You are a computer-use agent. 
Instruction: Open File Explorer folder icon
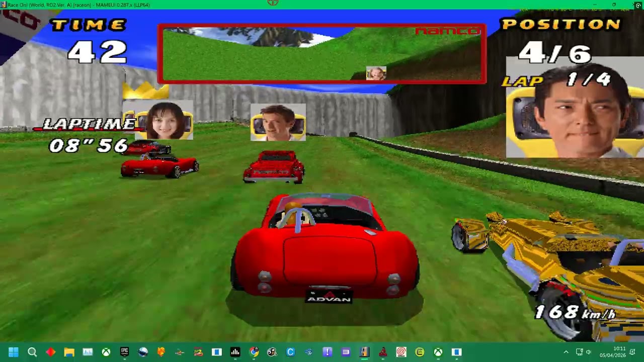click(69, 352)
